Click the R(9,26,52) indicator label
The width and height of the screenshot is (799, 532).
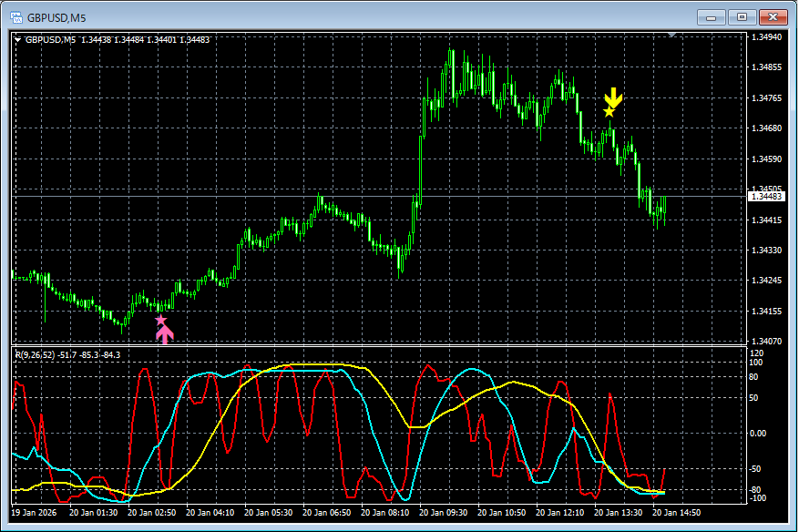tap(67, 354)
